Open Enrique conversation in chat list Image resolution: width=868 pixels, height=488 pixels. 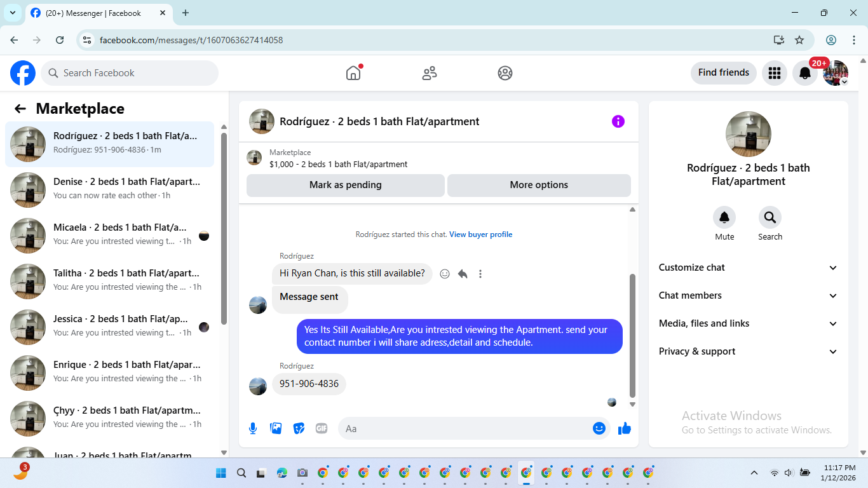[x=110, y=373]
